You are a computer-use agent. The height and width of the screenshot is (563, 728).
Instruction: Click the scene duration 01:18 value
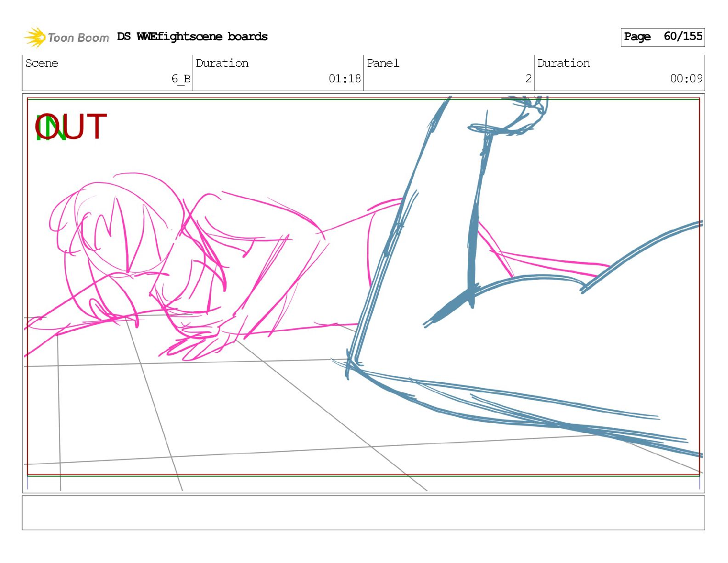[x=345, y=79]
